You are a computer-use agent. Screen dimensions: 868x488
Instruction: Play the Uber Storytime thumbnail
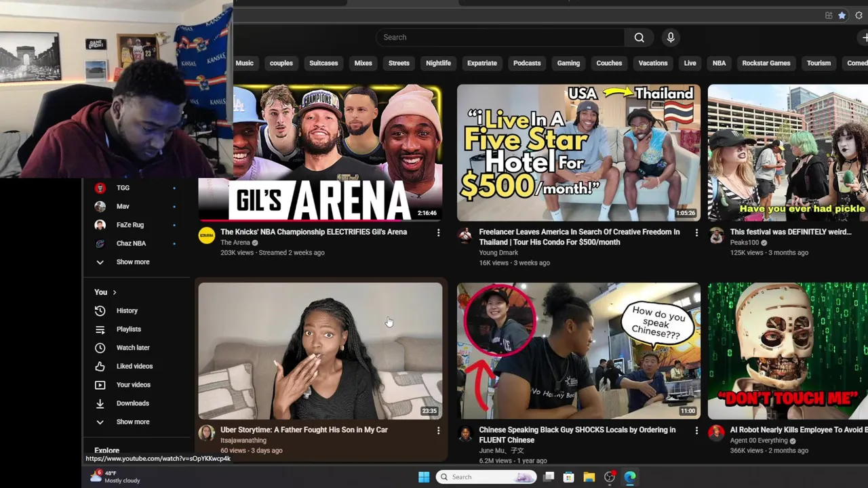pyautogui.click(x=320, y=351)
